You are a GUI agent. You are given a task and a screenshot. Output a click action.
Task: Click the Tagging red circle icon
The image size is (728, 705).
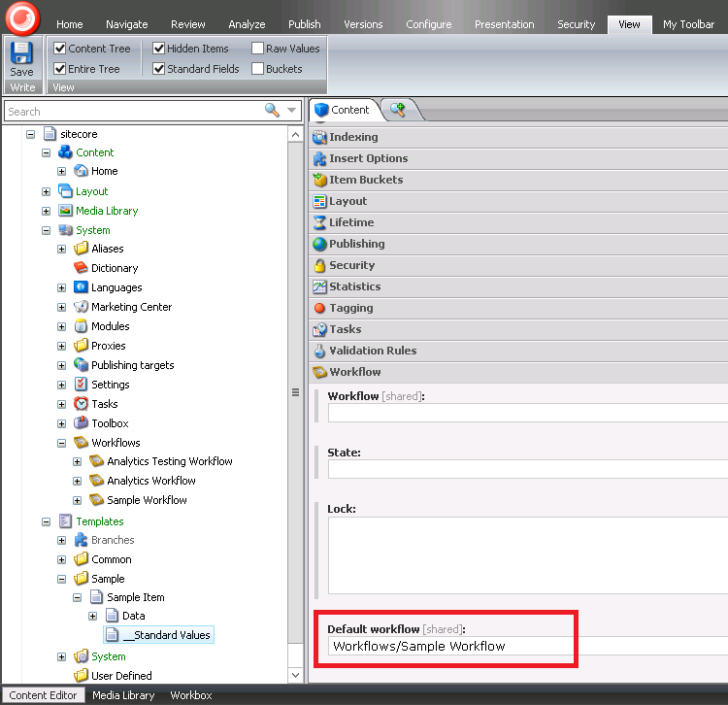(319, 308)
